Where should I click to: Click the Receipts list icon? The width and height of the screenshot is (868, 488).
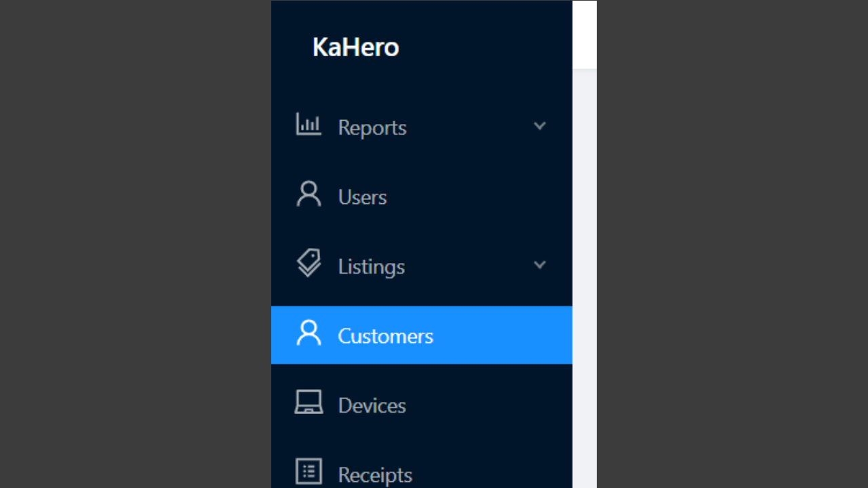pyautogui.click(x=309, y=472)
